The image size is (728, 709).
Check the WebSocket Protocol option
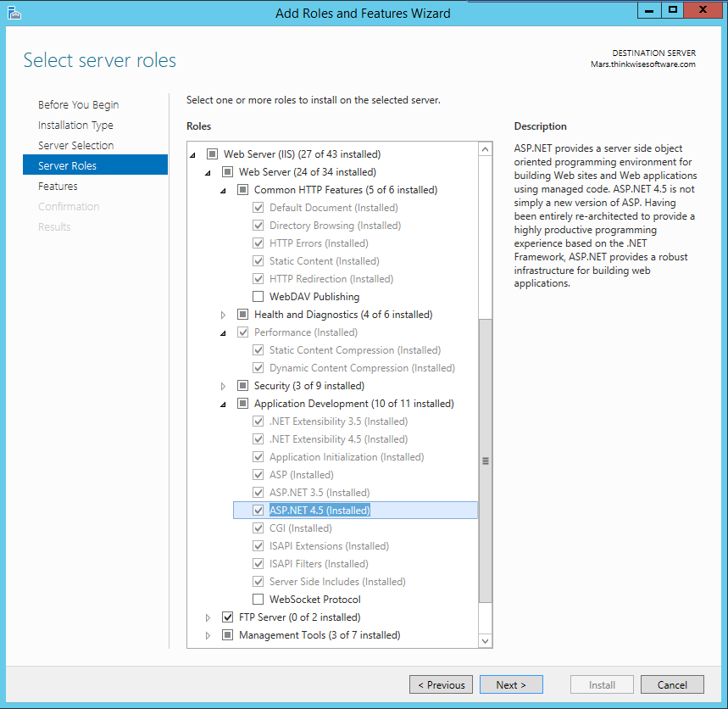click(x=258, y=600)
